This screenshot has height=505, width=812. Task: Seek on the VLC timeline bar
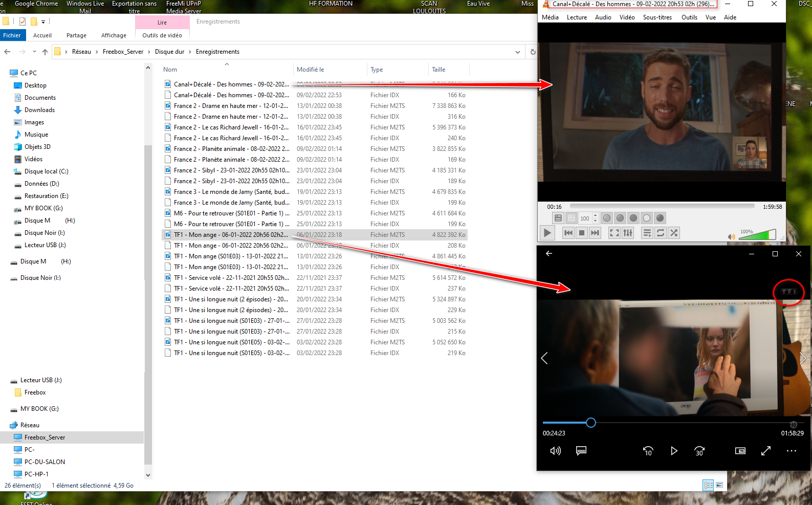(x=662, y=206)
